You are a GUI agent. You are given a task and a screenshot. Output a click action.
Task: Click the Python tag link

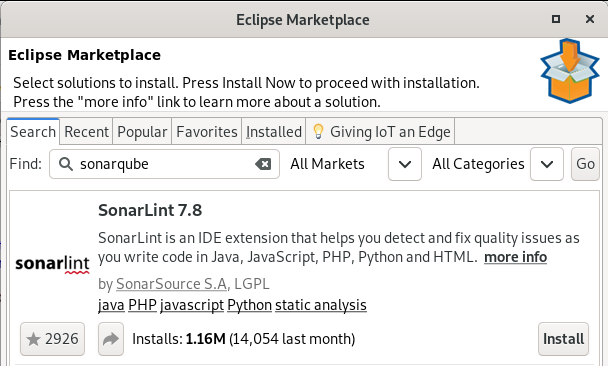249,305
